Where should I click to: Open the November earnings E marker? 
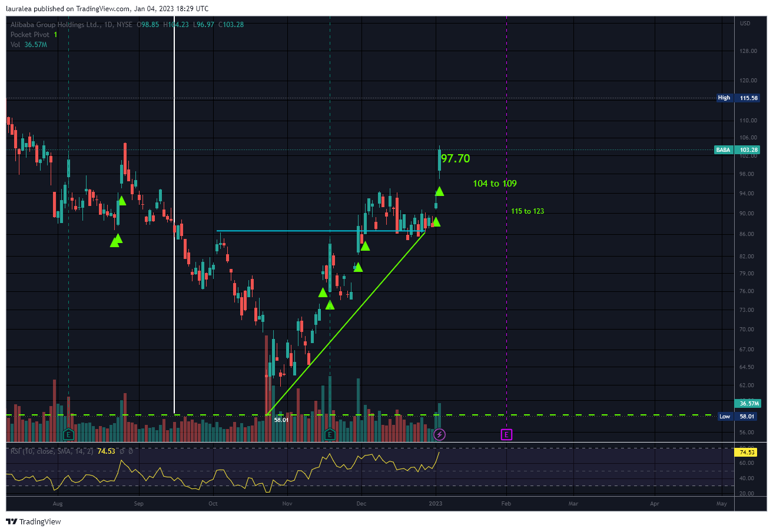pos(330,435)
